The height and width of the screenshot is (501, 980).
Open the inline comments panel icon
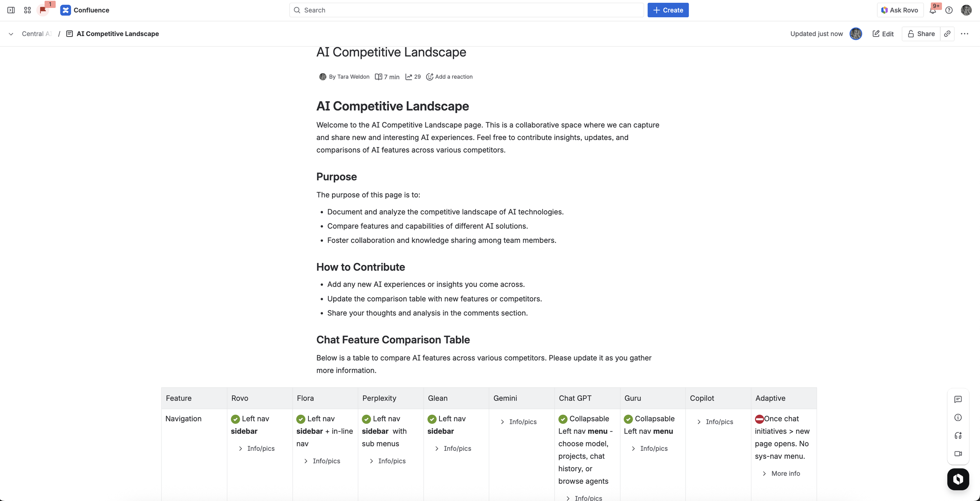[958, 399]
